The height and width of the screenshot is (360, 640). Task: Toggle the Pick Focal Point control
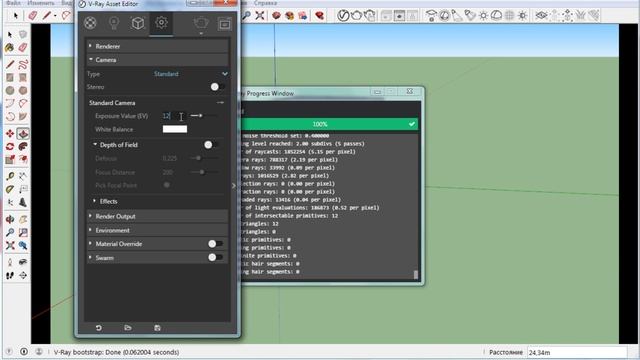click(167, 185)
